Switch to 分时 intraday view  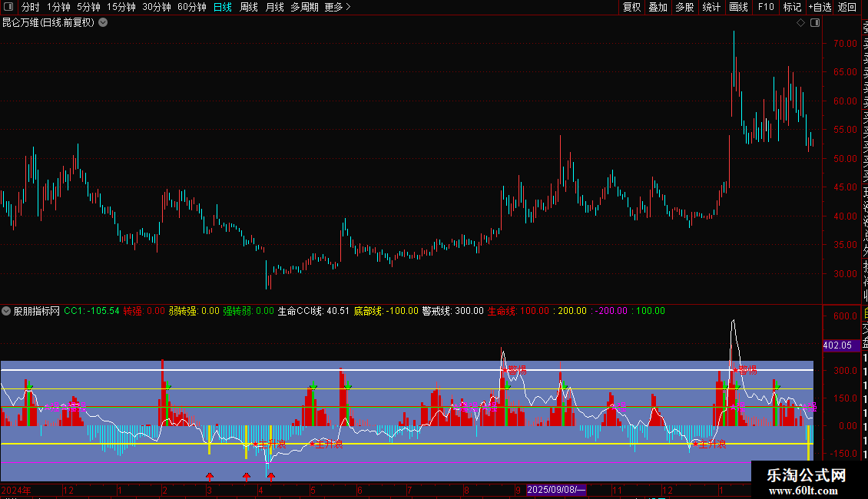click(31, 7)
